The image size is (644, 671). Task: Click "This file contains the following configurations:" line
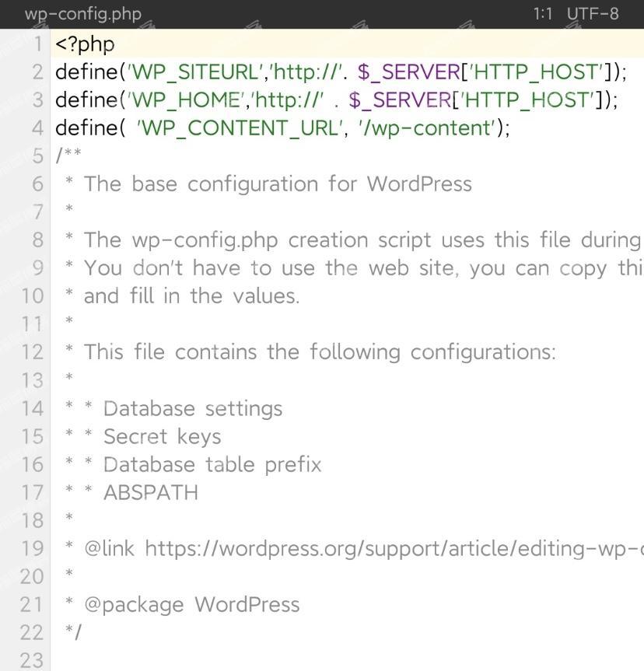[320, 352]
